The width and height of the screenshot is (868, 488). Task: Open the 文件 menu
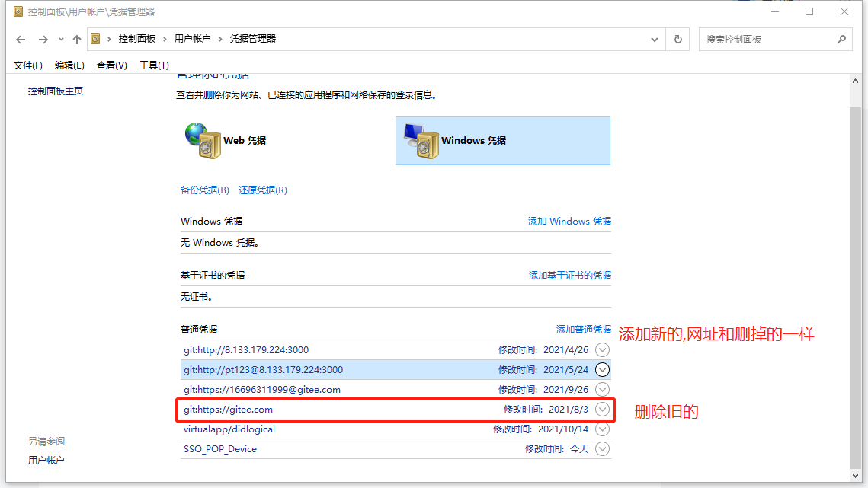[x=28, y=65]
